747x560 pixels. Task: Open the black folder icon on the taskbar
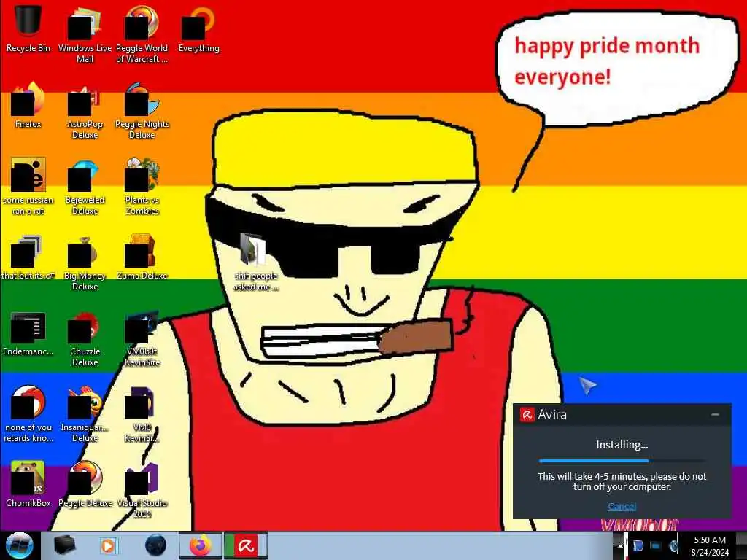[64, 545]
